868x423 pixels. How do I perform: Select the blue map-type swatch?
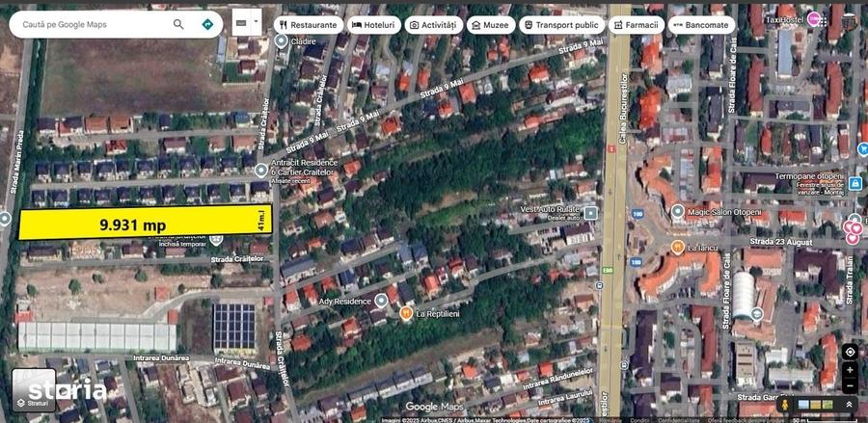(x=803, y=405)
